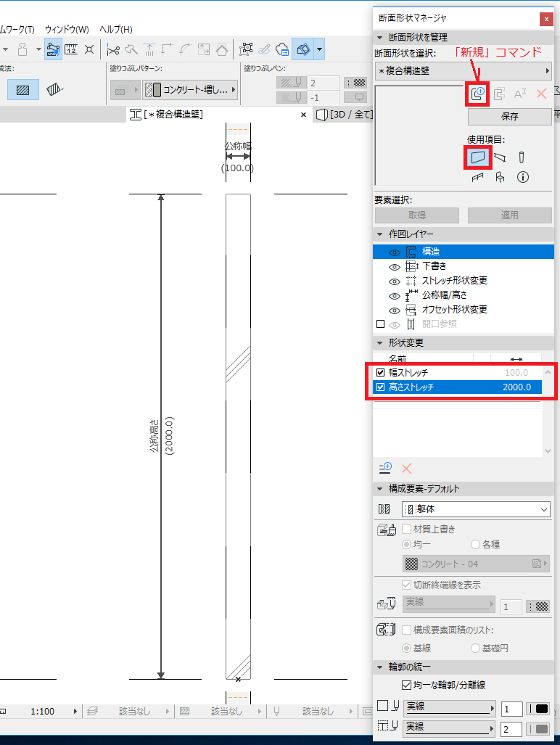Select the Railing usage icon under 使用項目

(478, 177)
